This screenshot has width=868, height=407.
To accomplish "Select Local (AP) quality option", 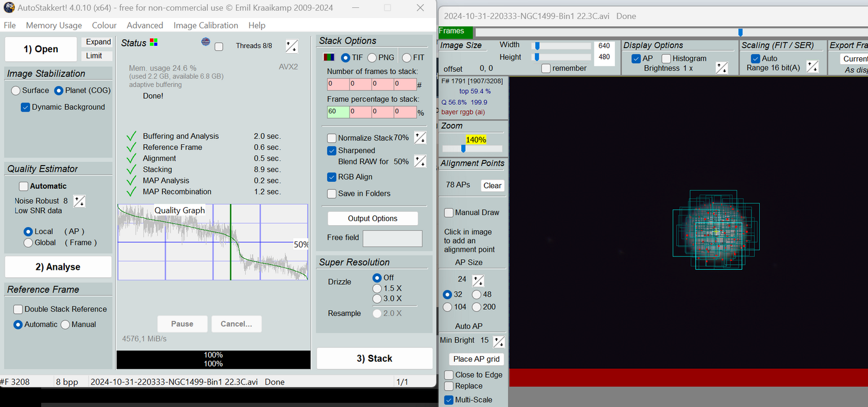I will tap(28, 231).
